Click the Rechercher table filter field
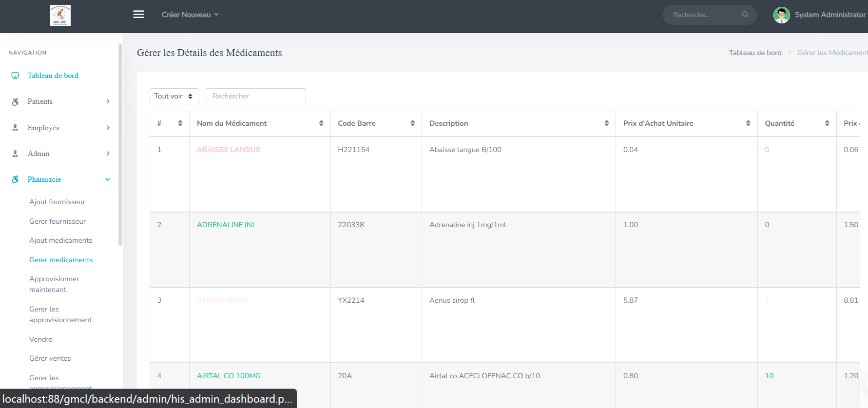Image resolution: width=868 pixels, height=408 pixels. (x=256, y=96)
